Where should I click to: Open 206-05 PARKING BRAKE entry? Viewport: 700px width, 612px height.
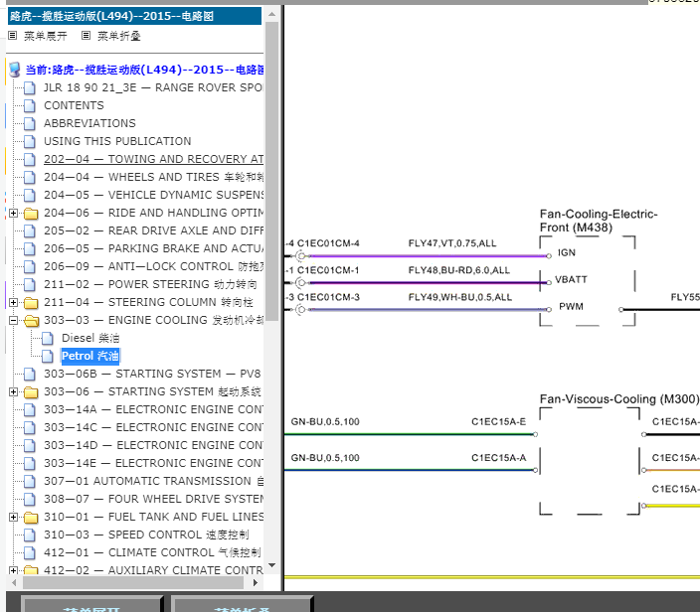pos(153,248)
